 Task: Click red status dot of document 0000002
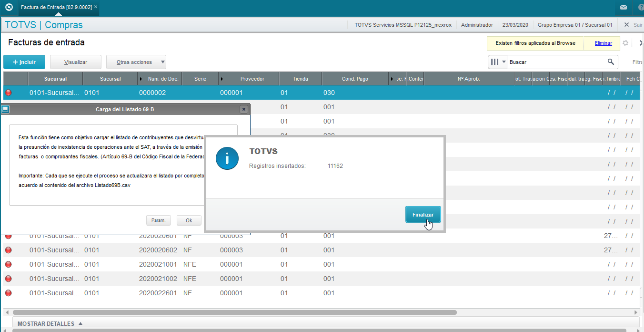pyautogui.click(x=8, y=93)
